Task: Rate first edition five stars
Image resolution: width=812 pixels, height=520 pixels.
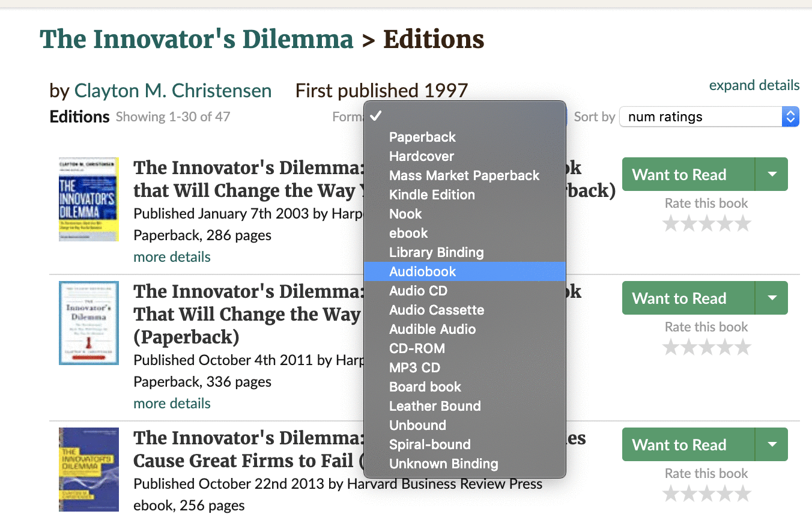Action: 743,224
